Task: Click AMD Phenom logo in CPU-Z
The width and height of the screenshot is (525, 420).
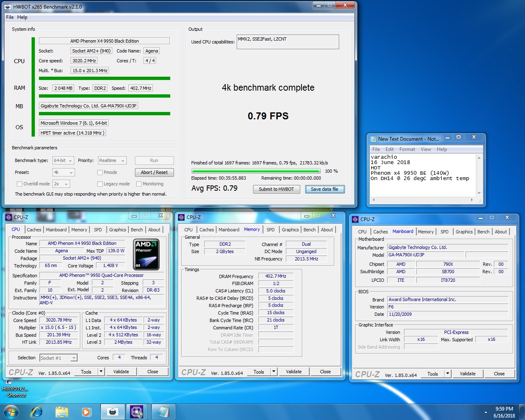Action: coord(147,255)
